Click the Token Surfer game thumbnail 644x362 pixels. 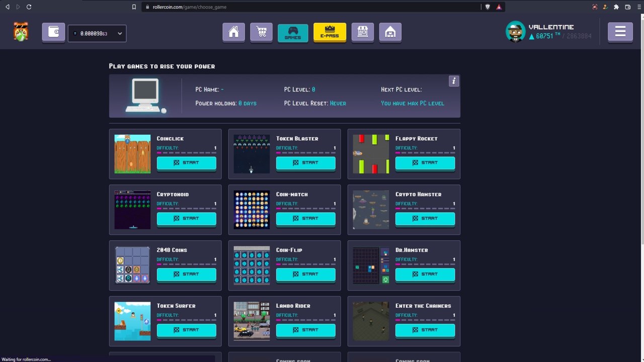click(132, 321)
